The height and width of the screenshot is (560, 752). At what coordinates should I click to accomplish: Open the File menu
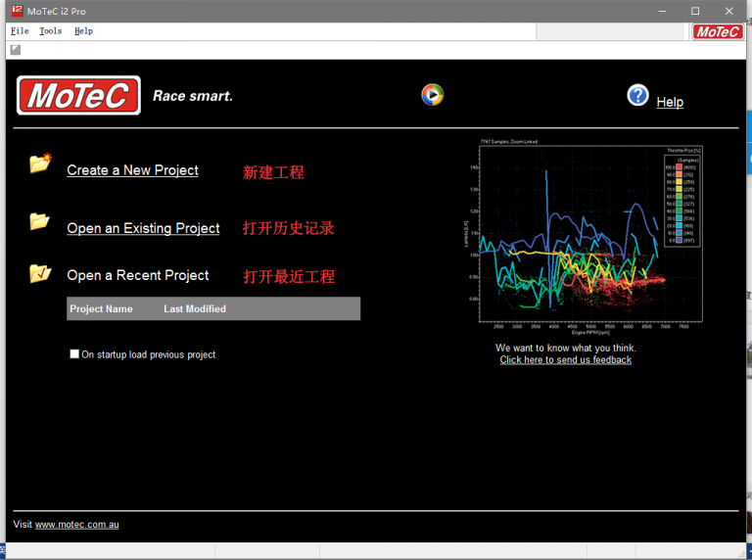tap(20, 31)
